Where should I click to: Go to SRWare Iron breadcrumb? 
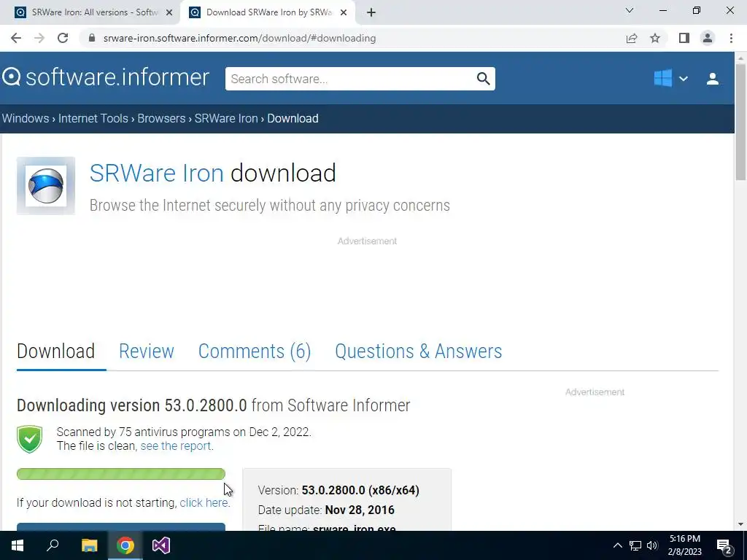226,118
